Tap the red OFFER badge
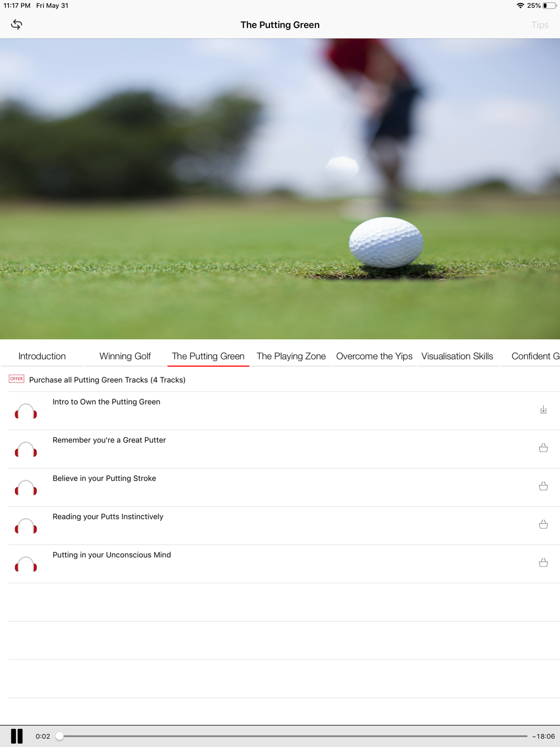The width and height of the screenshot is (560, 747). click(x=17, y=379)
